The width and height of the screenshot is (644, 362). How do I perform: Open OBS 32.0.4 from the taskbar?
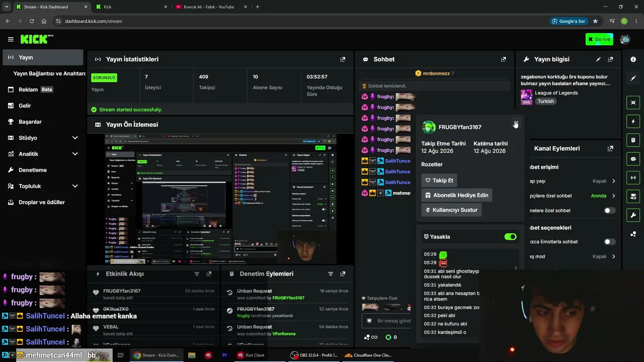[x=314, y=355]
